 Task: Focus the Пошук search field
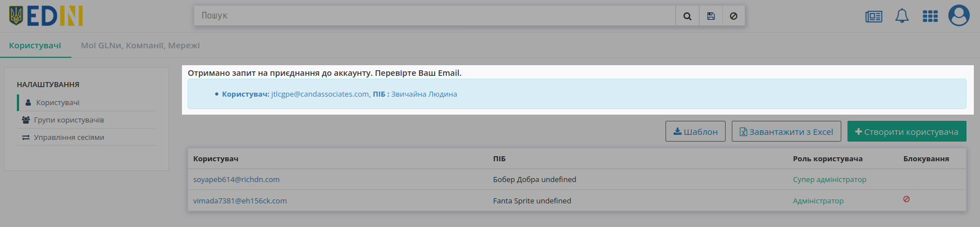tap(435, 16)
